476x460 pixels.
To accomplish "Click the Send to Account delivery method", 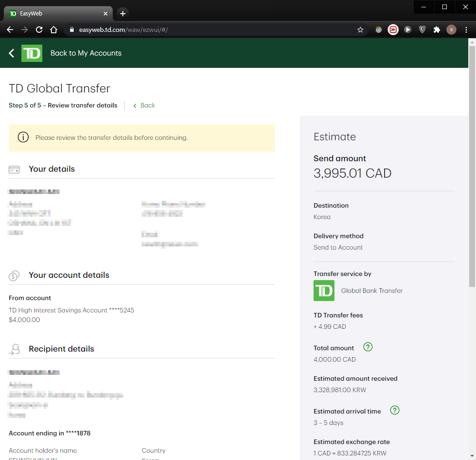I will pos(338,247).
